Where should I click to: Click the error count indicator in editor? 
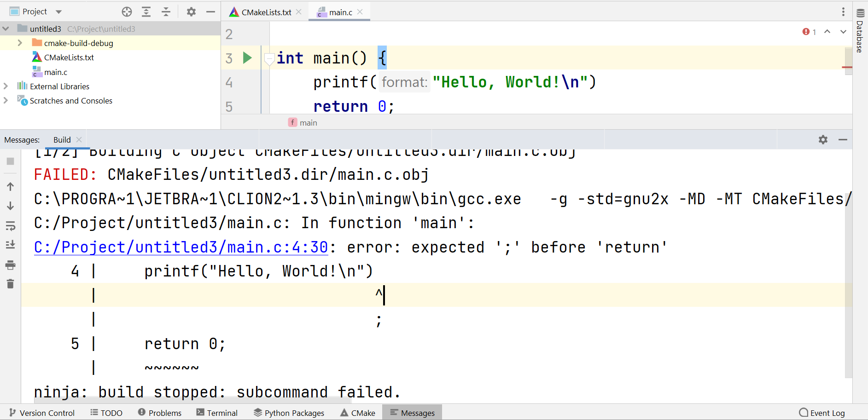pos(809,32)
